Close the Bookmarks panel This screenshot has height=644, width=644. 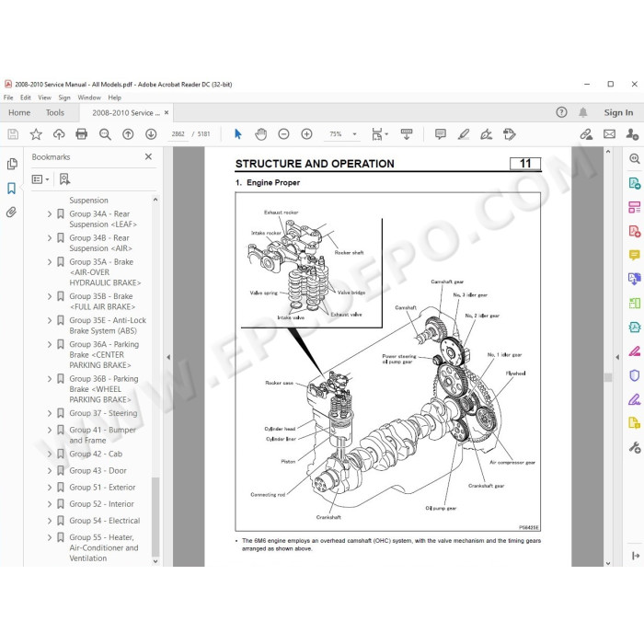(x=148, y=156)
